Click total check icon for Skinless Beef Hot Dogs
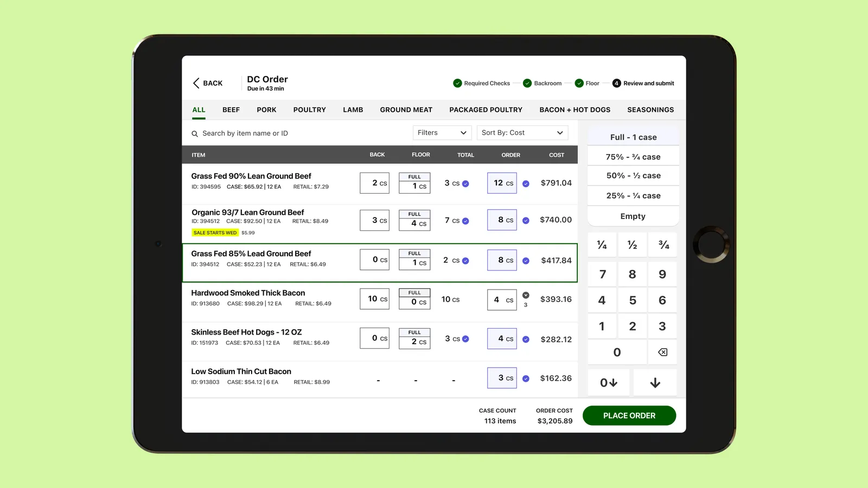Screen dimensions: 868x488 465,339
